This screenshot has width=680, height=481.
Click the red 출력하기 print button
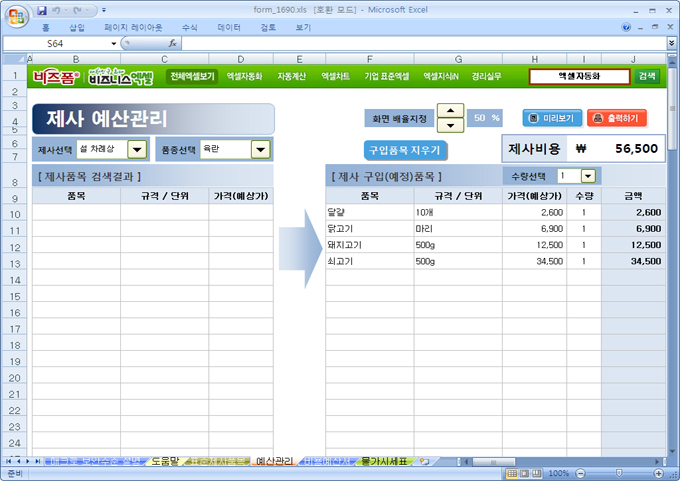tap(617, 118)
